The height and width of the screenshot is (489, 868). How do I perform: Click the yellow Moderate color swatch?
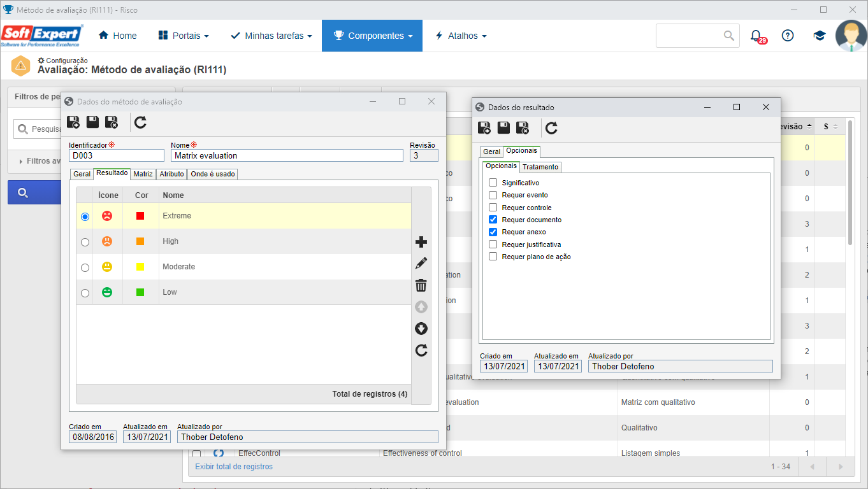click(140, 267)
